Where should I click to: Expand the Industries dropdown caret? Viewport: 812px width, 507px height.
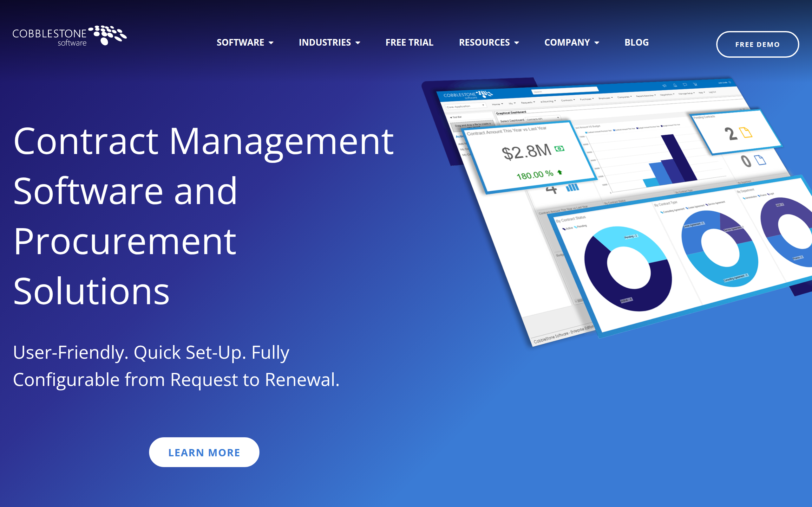pos(358,43)
